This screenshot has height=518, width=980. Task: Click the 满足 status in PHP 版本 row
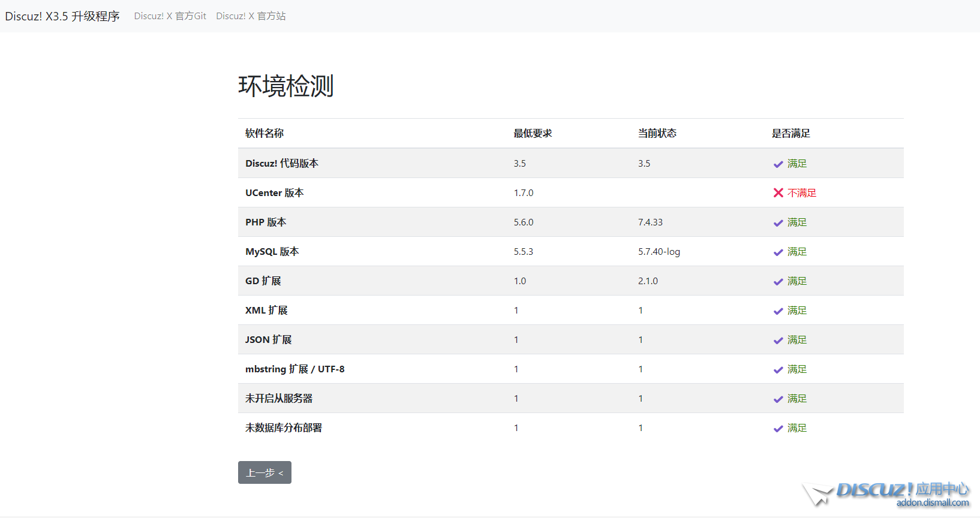click(x=797, y=222)
